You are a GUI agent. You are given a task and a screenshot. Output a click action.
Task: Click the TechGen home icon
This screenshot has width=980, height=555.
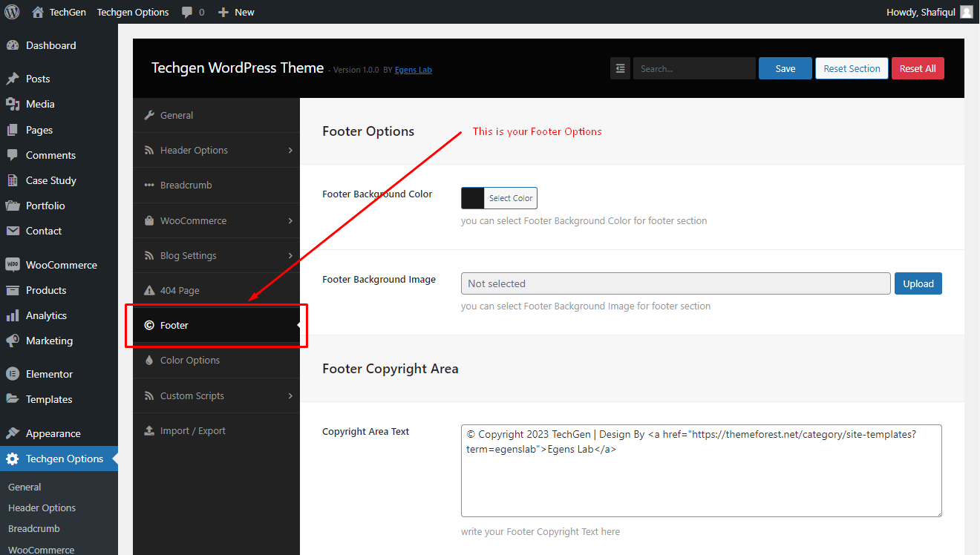pyautogui.click(x=38, y=12)
